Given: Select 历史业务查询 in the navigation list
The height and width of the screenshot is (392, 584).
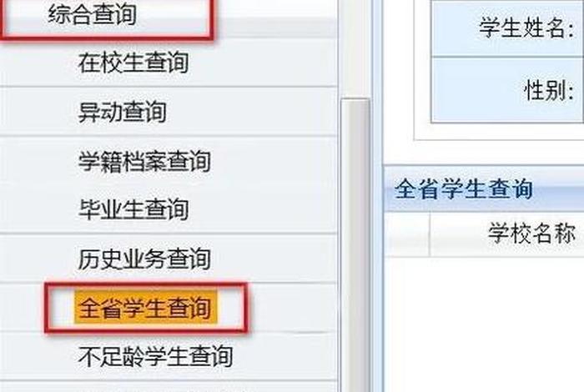Looking at the screenshot, I should (144, 259).
